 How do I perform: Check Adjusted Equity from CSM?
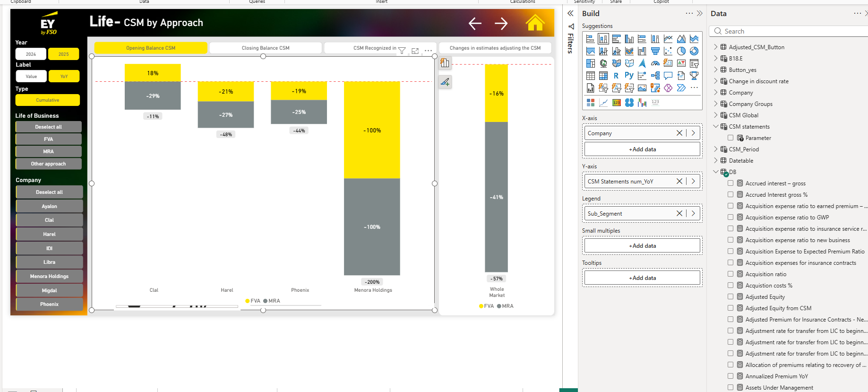click(730, 308)
